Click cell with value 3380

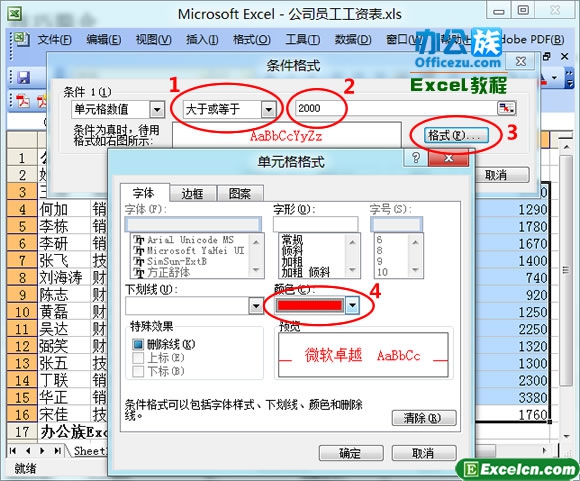(x=512, y=397)
